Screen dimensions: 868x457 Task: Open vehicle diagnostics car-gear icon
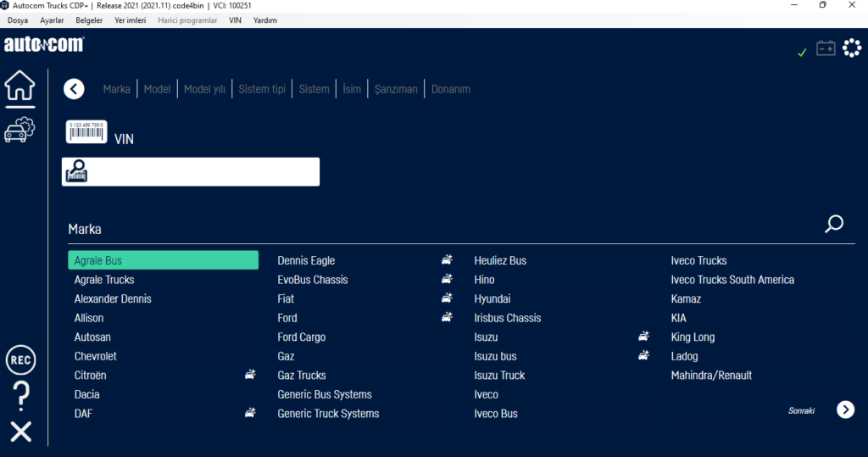20,130
